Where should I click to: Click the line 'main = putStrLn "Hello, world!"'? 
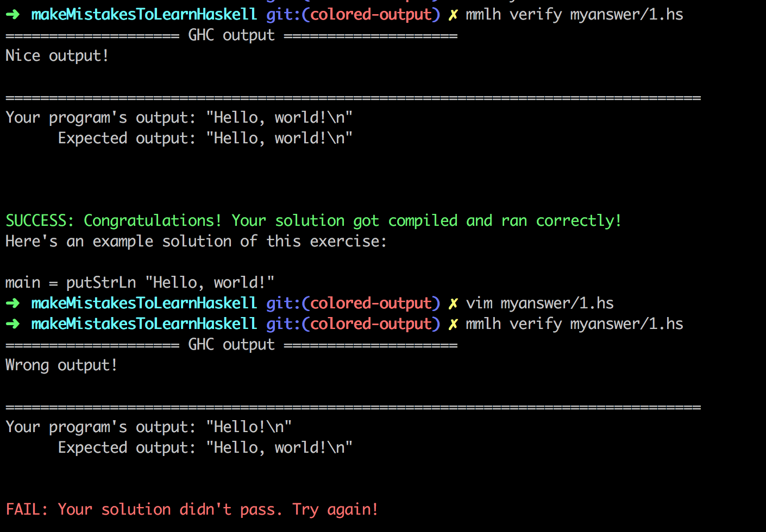pyautogui.click(x=140, y=283)
